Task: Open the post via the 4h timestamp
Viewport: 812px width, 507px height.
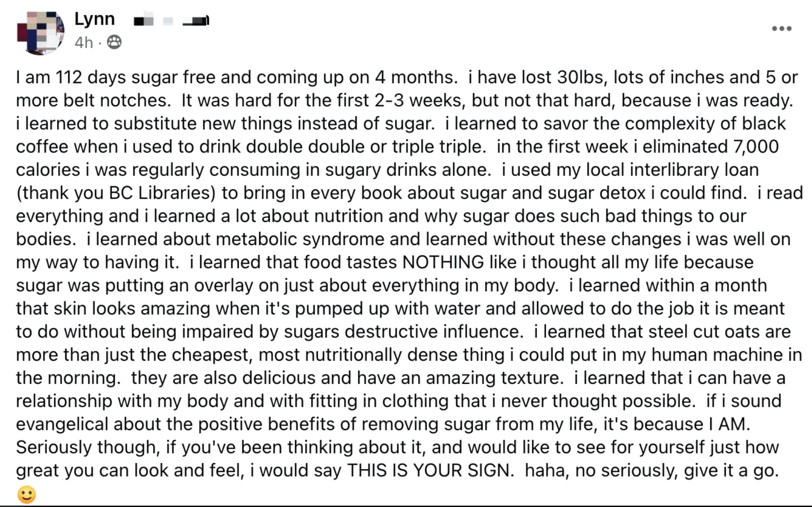Action: pyautogui.click(x=83, y=43)
